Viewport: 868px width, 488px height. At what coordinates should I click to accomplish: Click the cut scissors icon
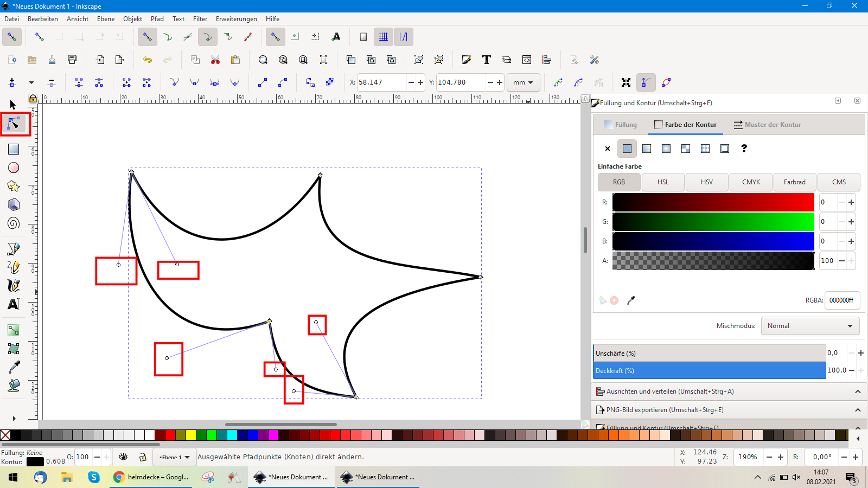click(x=215, y=60)
